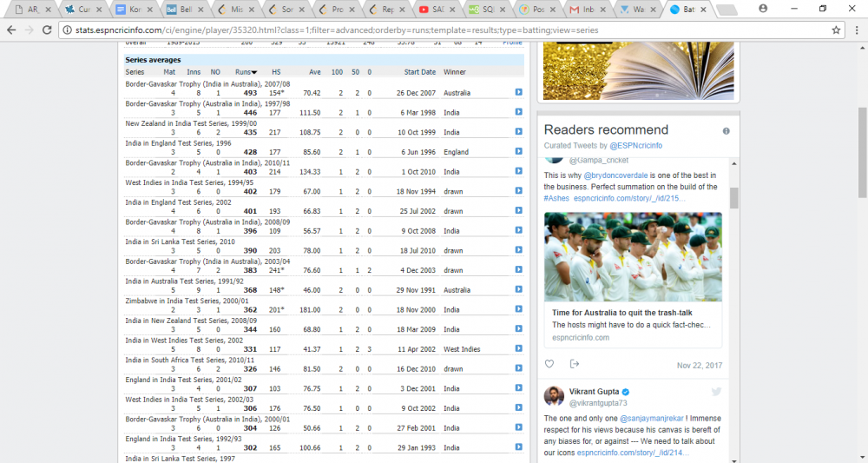This screenshot has height=463, width=868.
Task: Open details arrow for India in New Zealand 2008/09
Action: click(x=519, y=328)
